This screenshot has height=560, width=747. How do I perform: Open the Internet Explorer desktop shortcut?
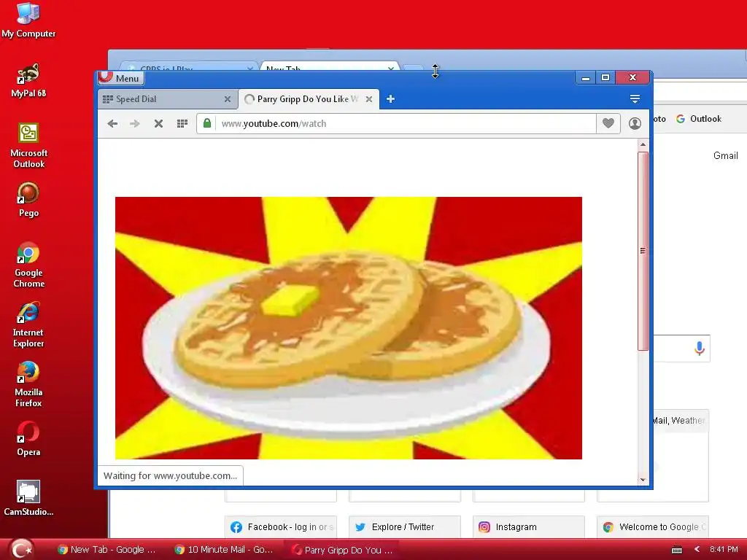pos(28,325)
